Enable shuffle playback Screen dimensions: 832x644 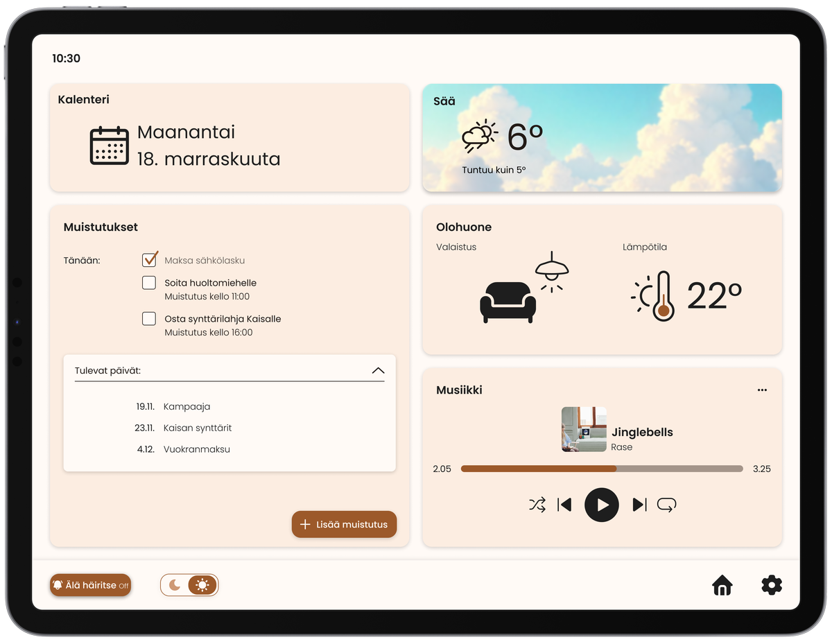point(537,505)
